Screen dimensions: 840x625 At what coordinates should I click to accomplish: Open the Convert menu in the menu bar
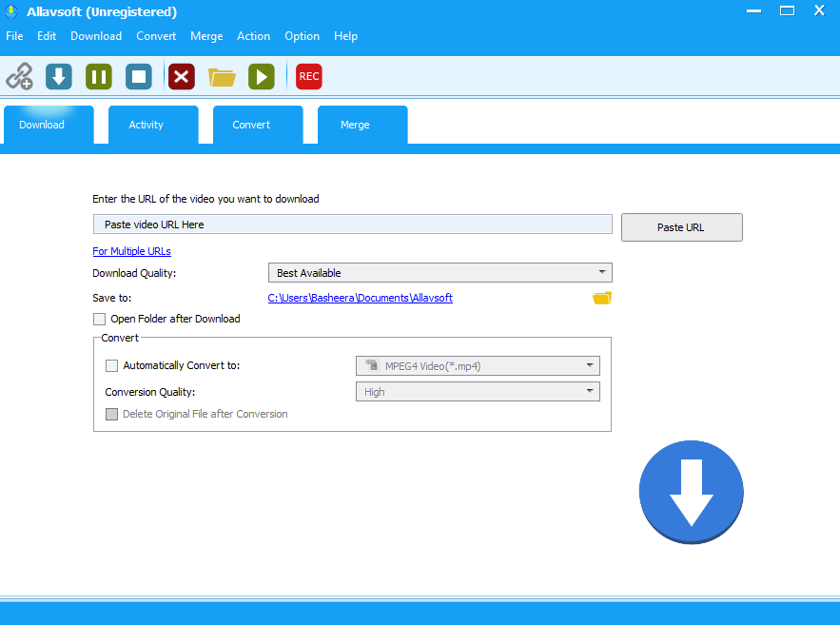point(156,36)
